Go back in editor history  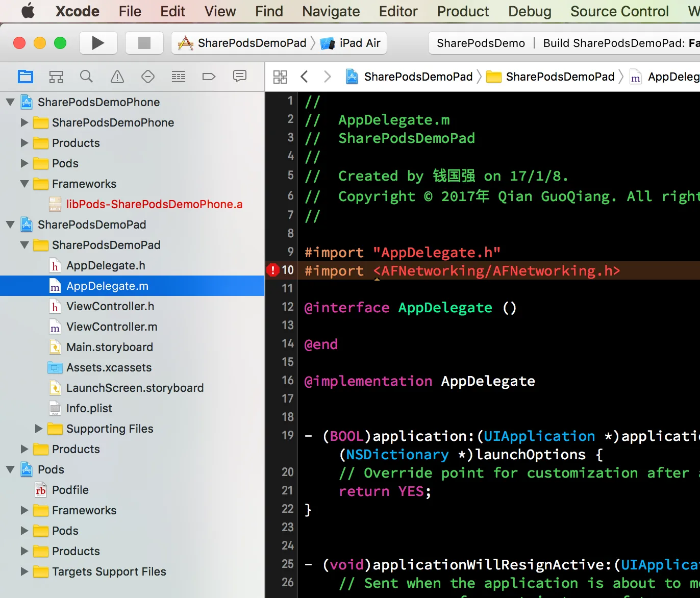click(305, 77)
